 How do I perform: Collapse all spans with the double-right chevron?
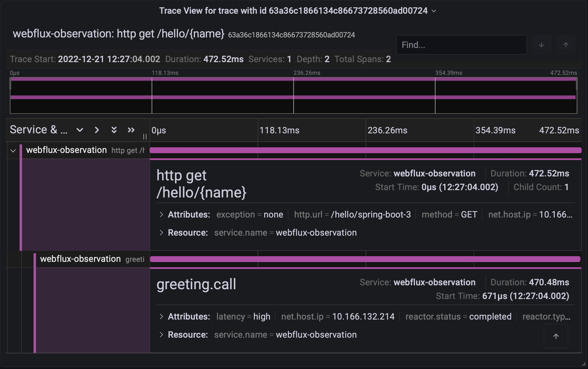[131, 130]
